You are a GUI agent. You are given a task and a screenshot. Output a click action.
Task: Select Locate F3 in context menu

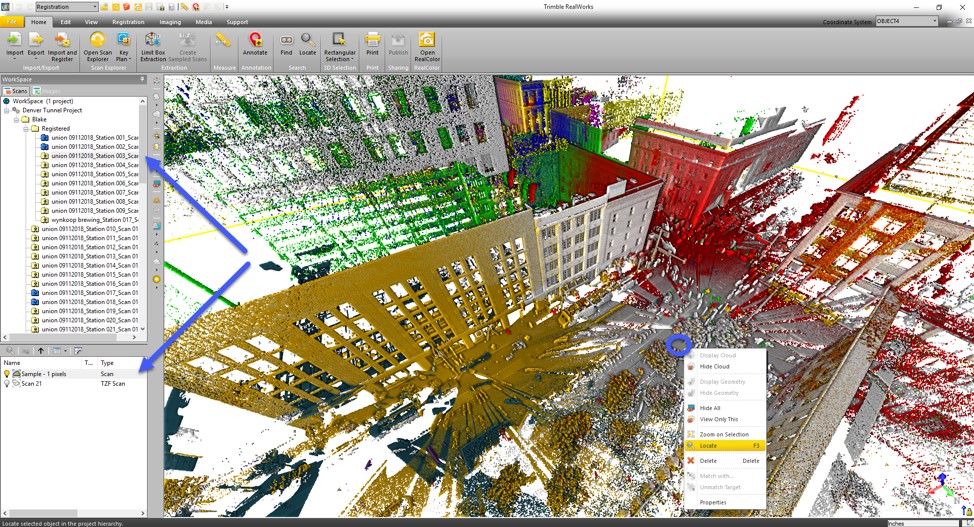tap(725, 446)
